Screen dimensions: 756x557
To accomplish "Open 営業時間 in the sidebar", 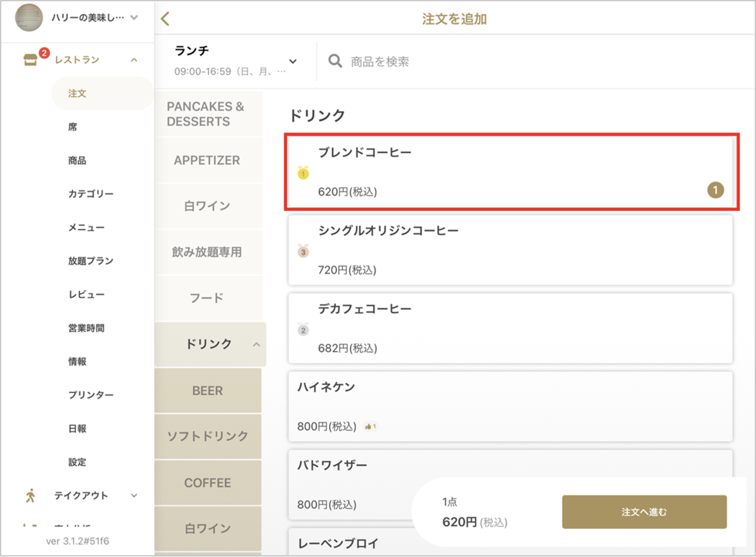I will 86,328.
